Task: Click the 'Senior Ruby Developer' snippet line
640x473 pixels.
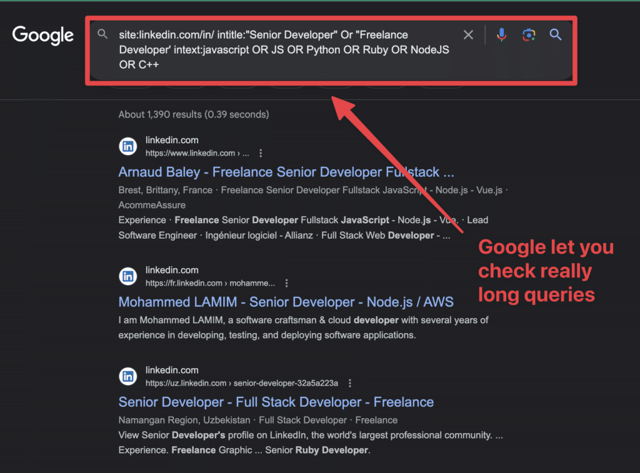Action: (244, 450)
